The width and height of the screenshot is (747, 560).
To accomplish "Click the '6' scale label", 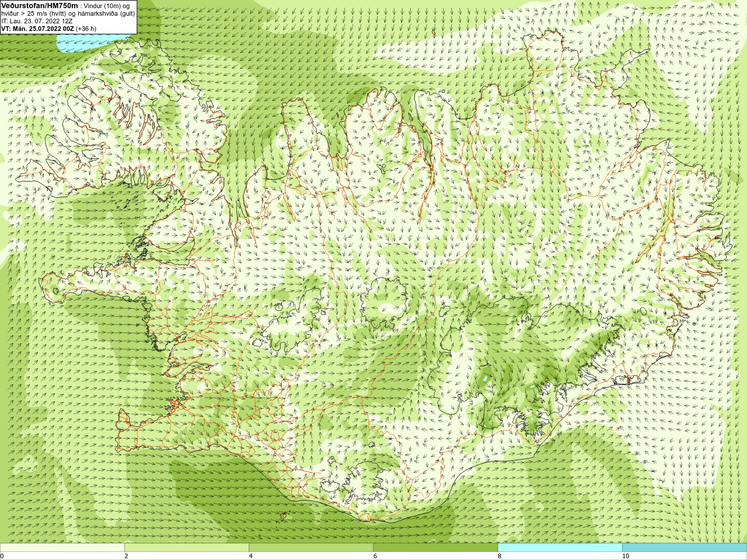I will pos(375,556).
